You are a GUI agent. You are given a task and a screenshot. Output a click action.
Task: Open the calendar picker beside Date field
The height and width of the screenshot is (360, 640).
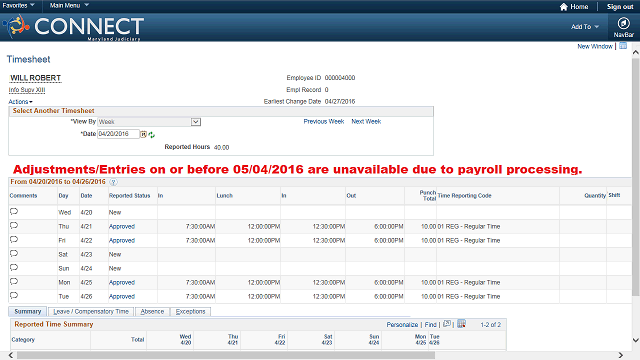(144, 134)
